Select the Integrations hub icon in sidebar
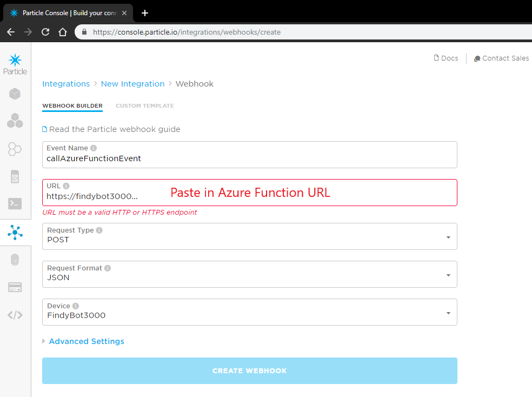532x397 pixels. click(15, 233)
